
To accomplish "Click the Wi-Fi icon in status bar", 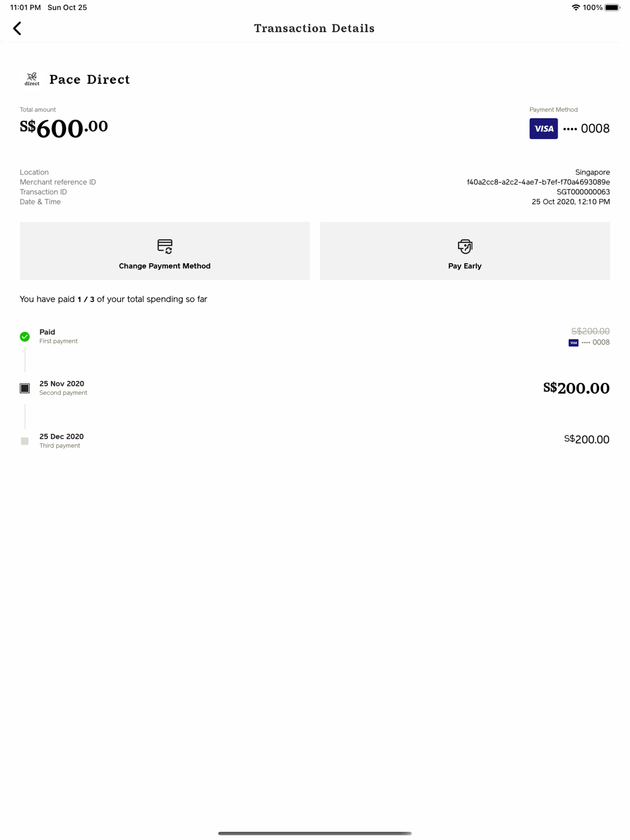I will 576,8.
